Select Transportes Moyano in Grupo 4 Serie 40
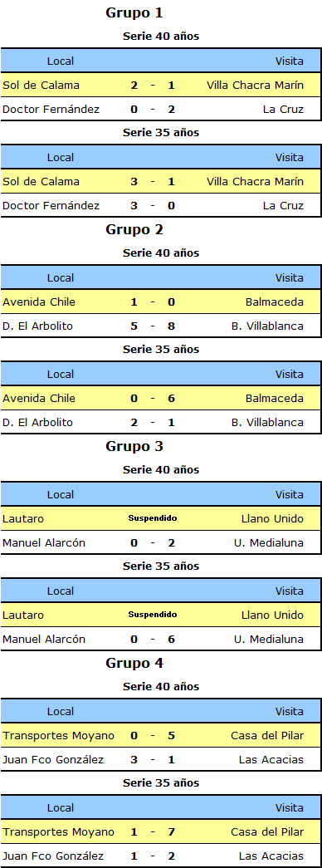This screenshot has height=868, width=322. pyautogui.click(x=58, y=736)
